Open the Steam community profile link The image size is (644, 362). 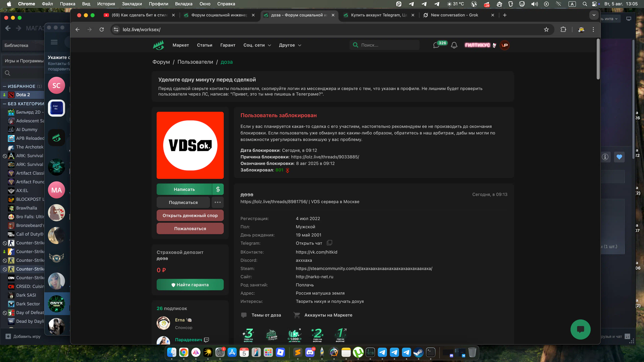tap(364, 268)
